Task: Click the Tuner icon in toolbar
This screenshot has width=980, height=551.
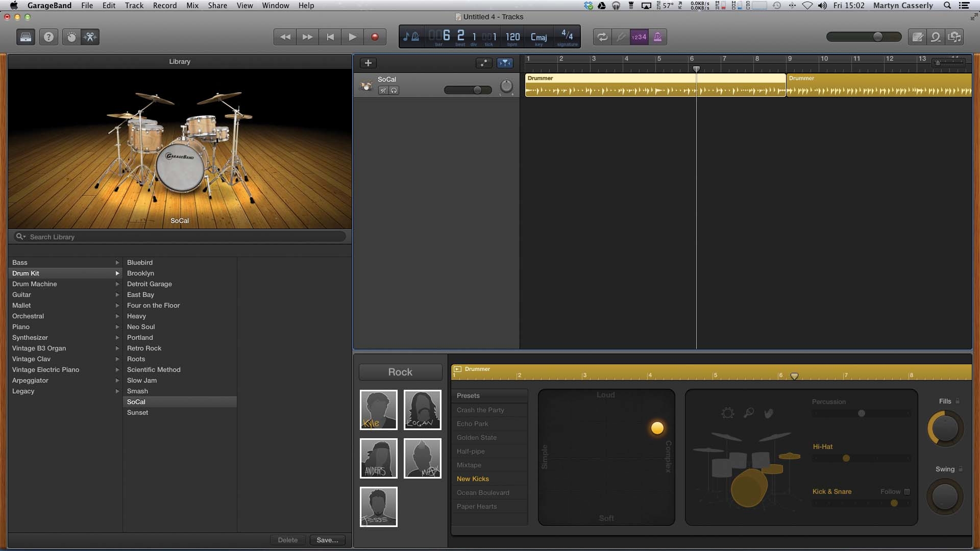Action: pos(621,37)
